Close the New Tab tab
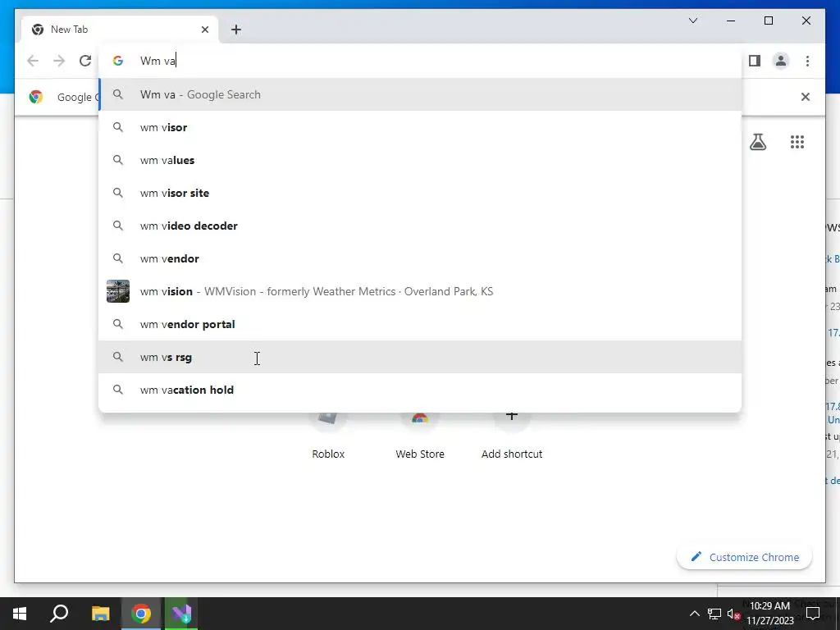This screenshot has width=840, height=630. pyautogui.click(x=204, y=30)
